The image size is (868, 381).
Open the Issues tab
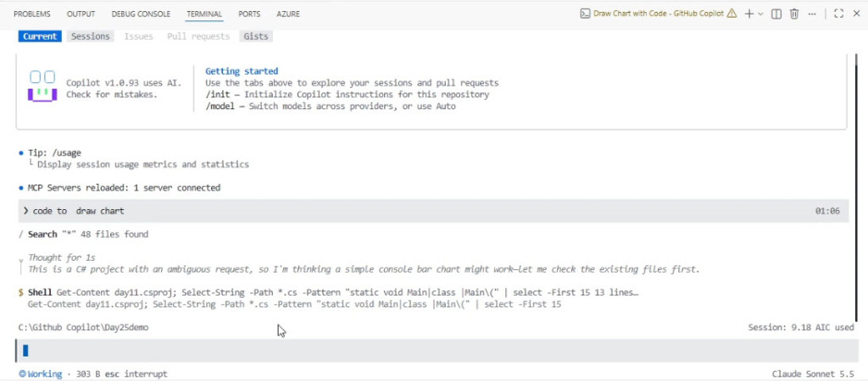(138, 36)
